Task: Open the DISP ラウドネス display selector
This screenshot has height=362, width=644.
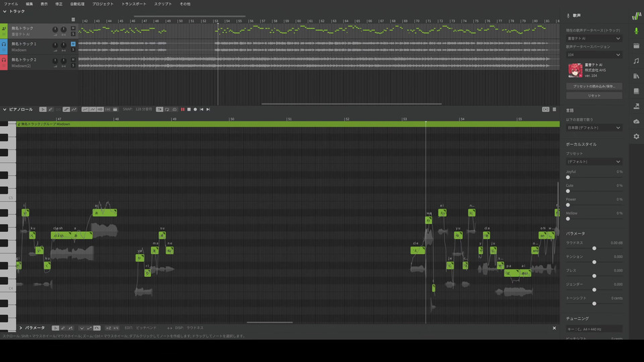Action: coord(189,328)
